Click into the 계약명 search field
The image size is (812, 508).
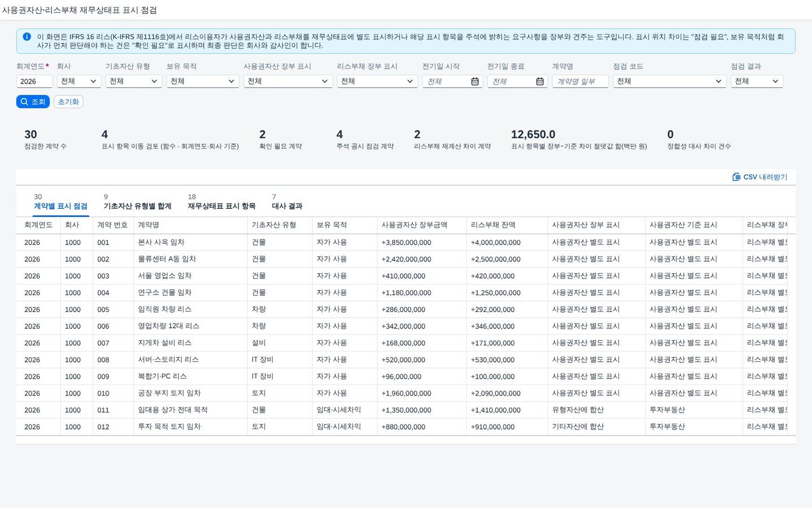click(580, 81)
